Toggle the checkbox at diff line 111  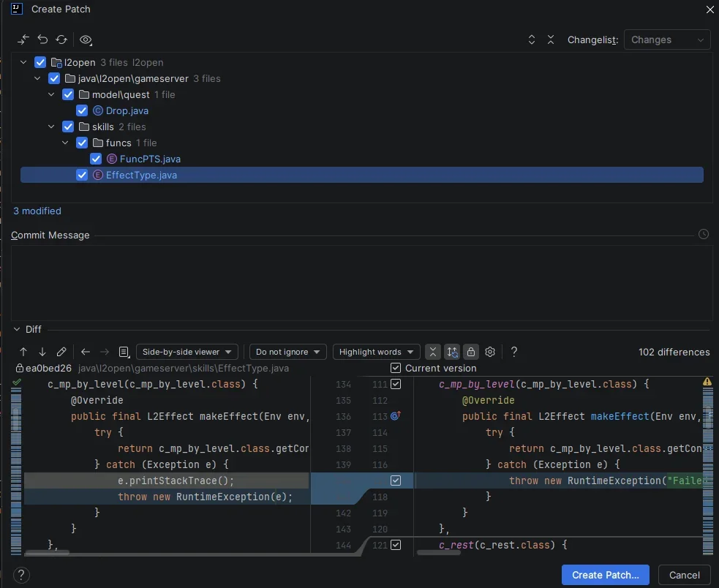[396, 384]
